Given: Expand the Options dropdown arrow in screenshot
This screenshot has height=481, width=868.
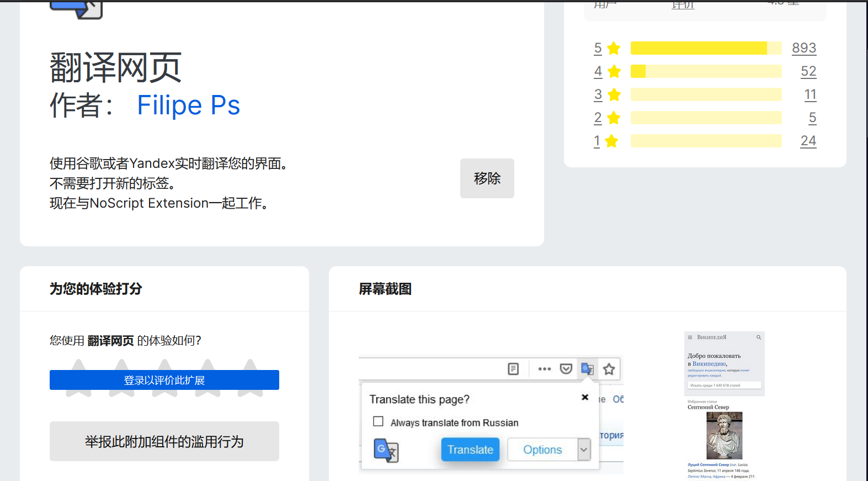Looking at the screenshot, I should 584,450.
